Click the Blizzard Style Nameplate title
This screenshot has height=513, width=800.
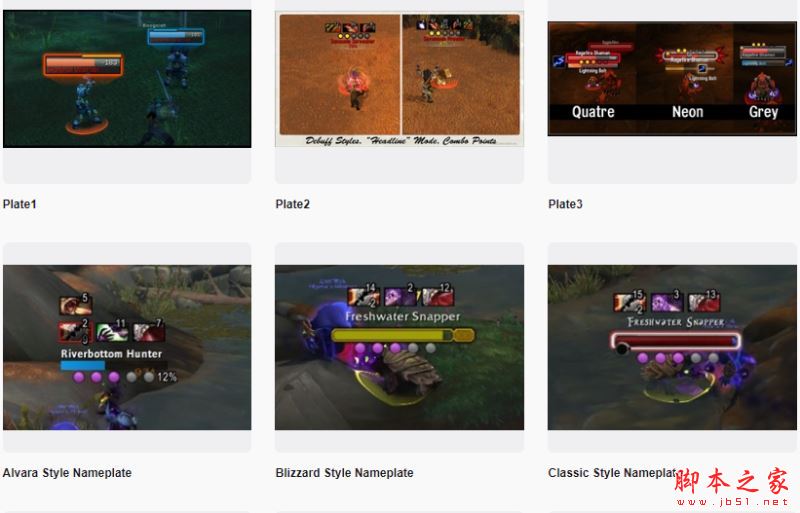tap(344, 473)
